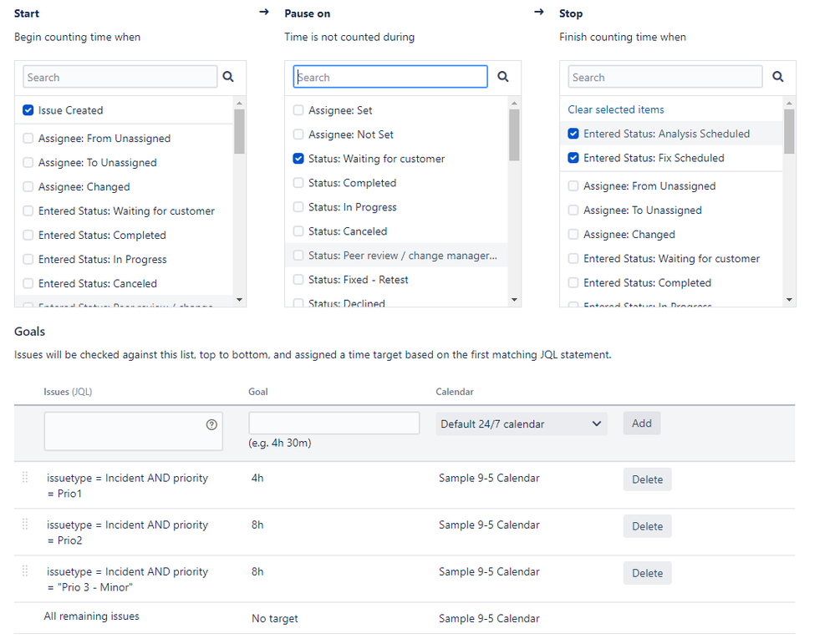Check Status: In Progress in Pause on list
Image resolution: width=835 pixels, height=644 pixels.
tap(298, 207)
